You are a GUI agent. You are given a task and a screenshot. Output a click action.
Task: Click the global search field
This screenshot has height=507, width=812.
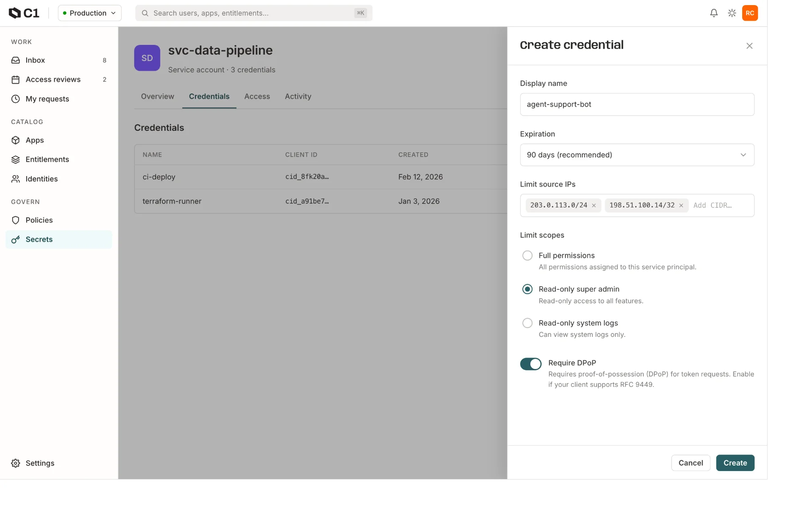point(254,13)
